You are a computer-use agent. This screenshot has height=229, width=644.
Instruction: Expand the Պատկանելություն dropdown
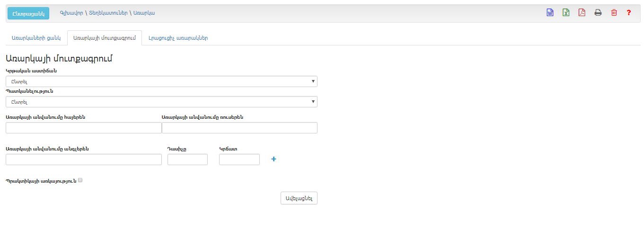(161, 102)
